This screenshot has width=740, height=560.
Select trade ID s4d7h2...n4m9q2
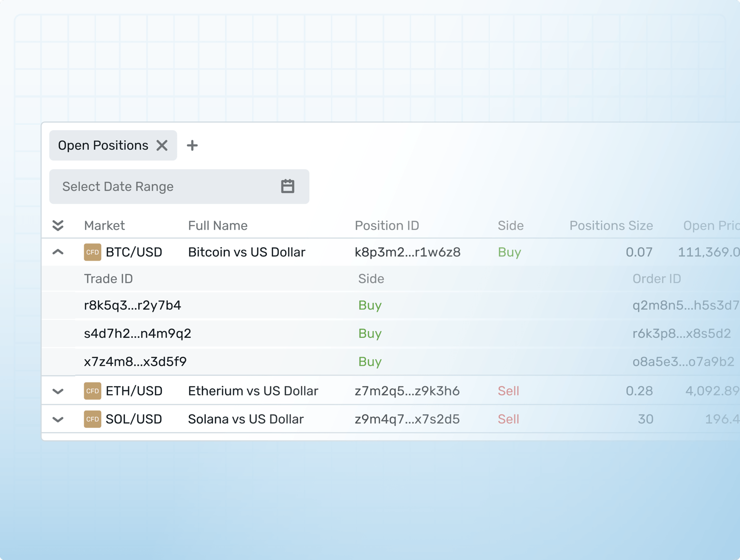137,333
